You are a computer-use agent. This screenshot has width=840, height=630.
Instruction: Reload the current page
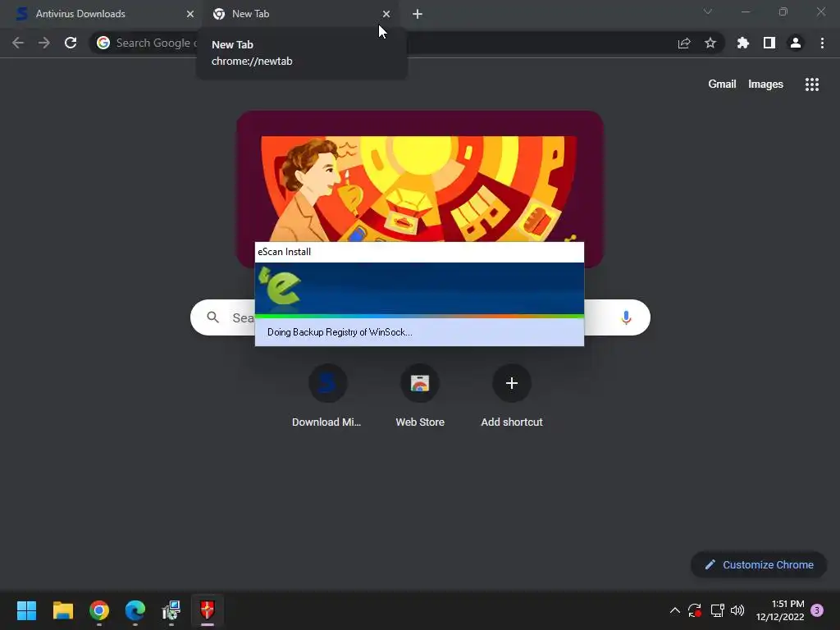(x=71, y=43)
